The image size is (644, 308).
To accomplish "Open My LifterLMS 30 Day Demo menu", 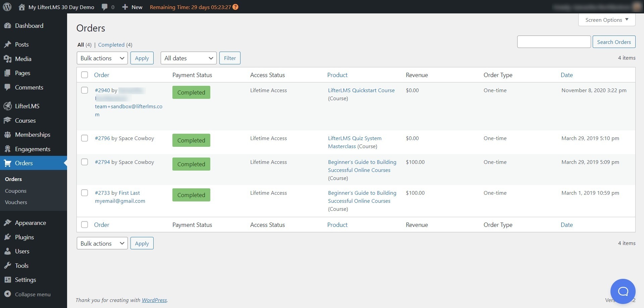I will (61, 7).
